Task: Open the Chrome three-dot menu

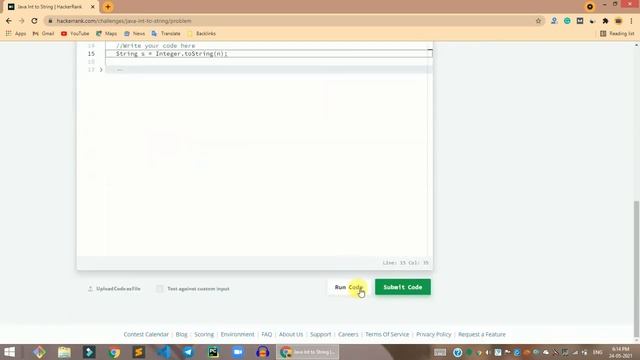Action: [x=631, y=21]
